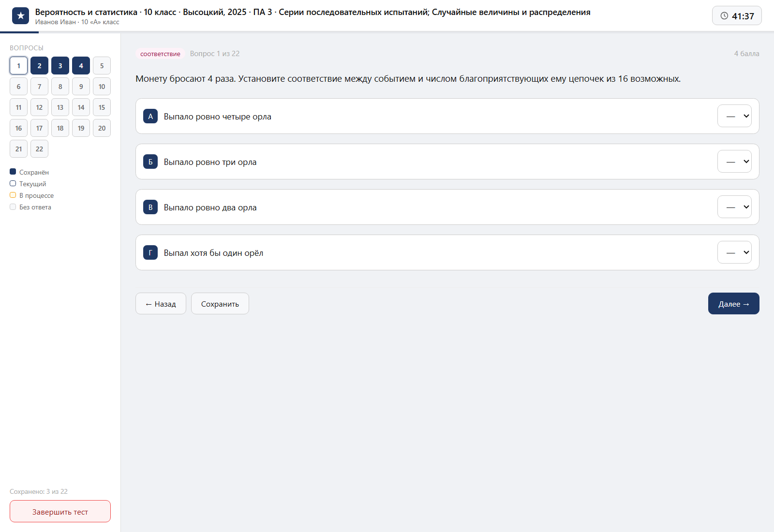Select question 7 in the grid
The height and width of the screenshot is (532, 774).
coord(39,87)
